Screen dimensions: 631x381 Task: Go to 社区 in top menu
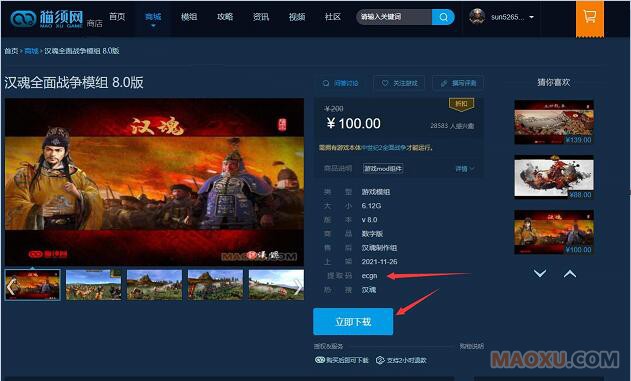(x=332, y=16)
